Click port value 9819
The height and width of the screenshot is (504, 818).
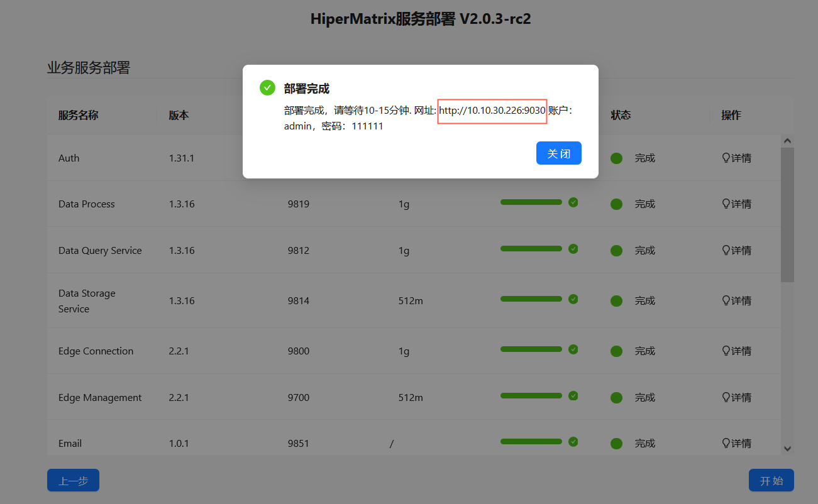[x=299, y=204]
